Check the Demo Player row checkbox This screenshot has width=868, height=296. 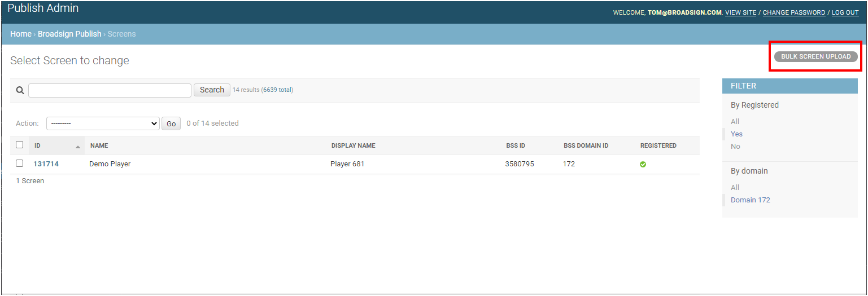19,164
